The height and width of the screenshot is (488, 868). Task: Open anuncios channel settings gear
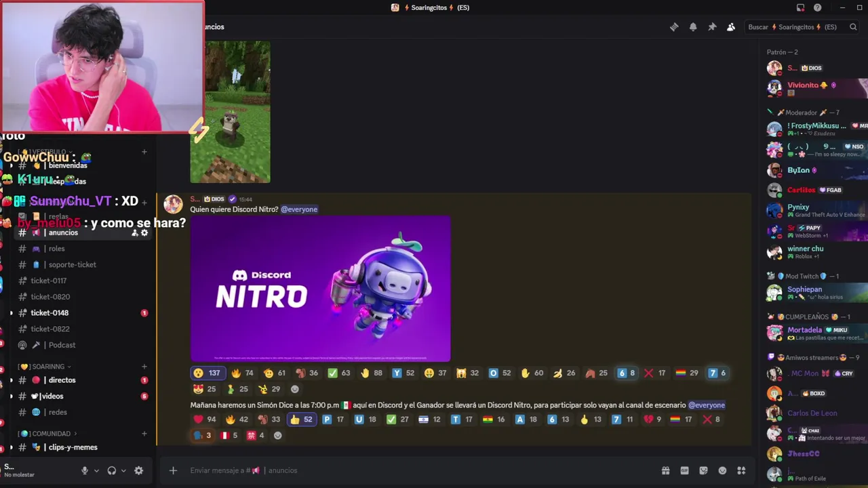tap(144, 232)
